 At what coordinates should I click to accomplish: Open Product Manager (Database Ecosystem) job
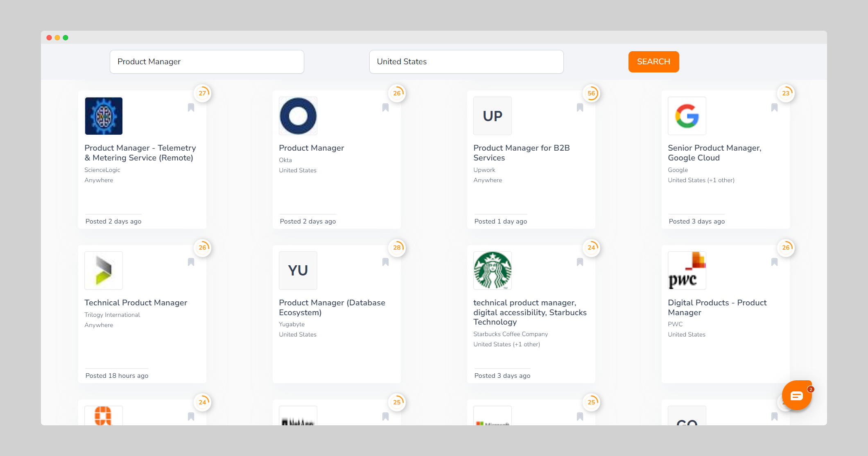[332, 307]
